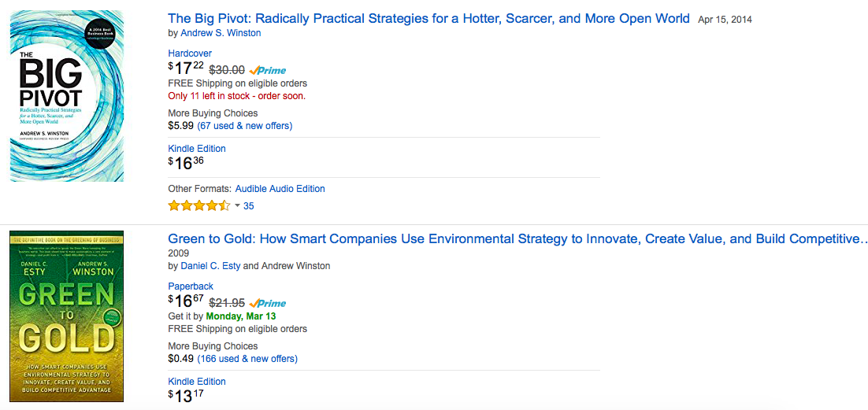Click the $17.22 hardcover price
Screen dimensions: 868x410
tap(186, 69)
